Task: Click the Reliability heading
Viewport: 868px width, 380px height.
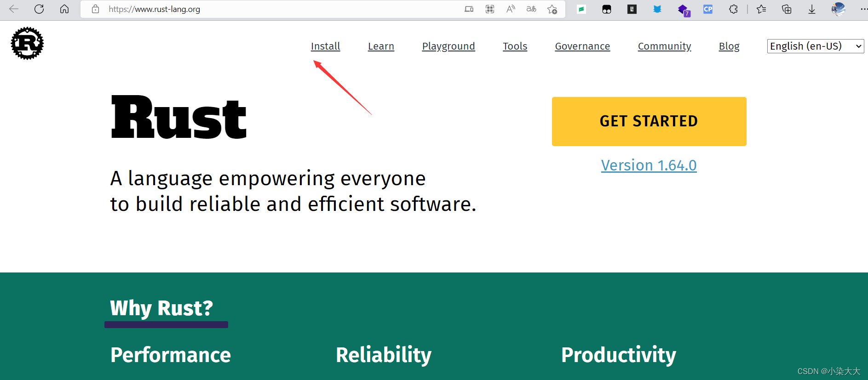Action: [384, 355]
